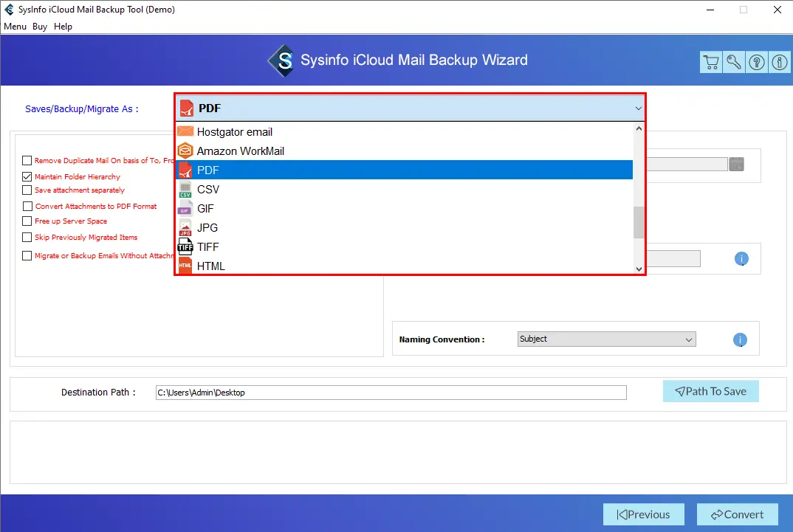Choose HTML as save format
The image size is (793, 532).
tap(404, 266)
